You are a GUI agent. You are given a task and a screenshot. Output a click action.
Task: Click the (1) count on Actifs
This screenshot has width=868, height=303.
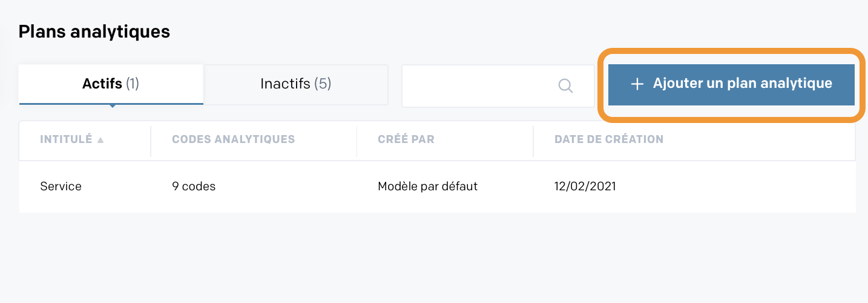pyautogui.click(x=133, y=84)
